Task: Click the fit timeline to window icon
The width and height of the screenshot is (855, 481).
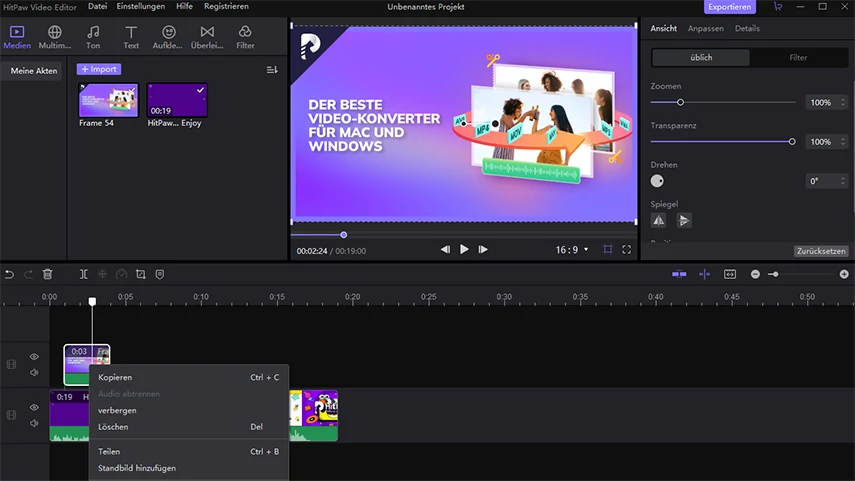Action: tap(730, 274)
